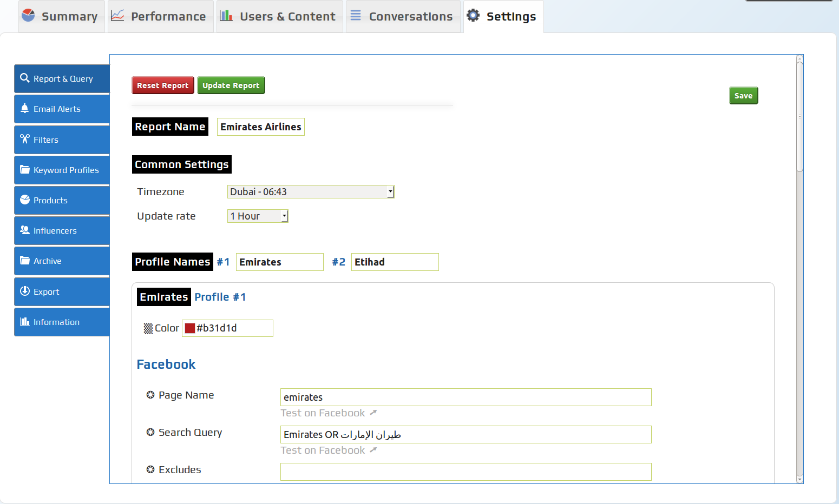Click the Email Alerts bell icon
This screenshot has height=504, width=839.
pyautogui.click(x=24, y=108)
